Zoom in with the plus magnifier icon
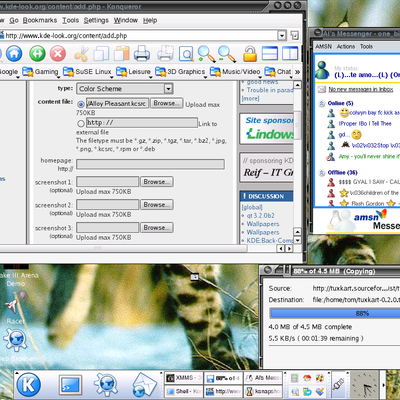The image size is (400, 400). pos(206,54)
